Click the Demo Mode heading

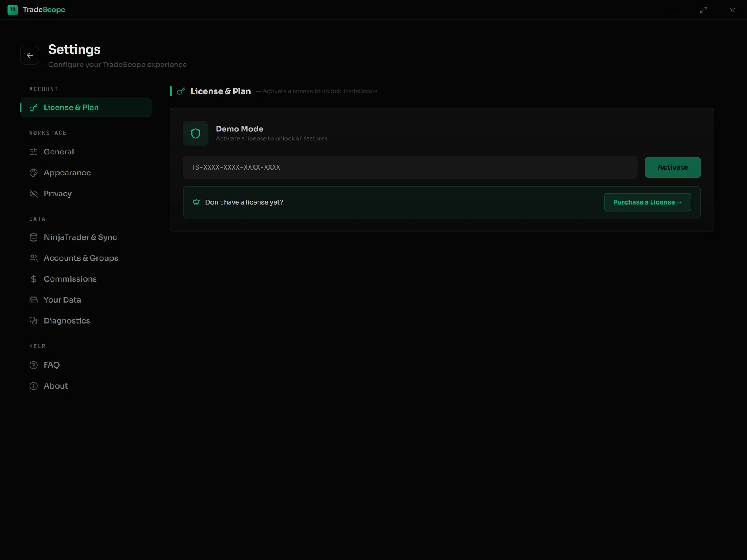[240, 129]
